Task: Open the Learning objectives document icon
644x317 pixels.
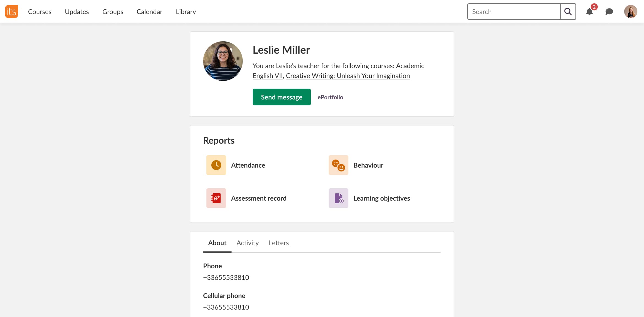Action: (338, 198)
